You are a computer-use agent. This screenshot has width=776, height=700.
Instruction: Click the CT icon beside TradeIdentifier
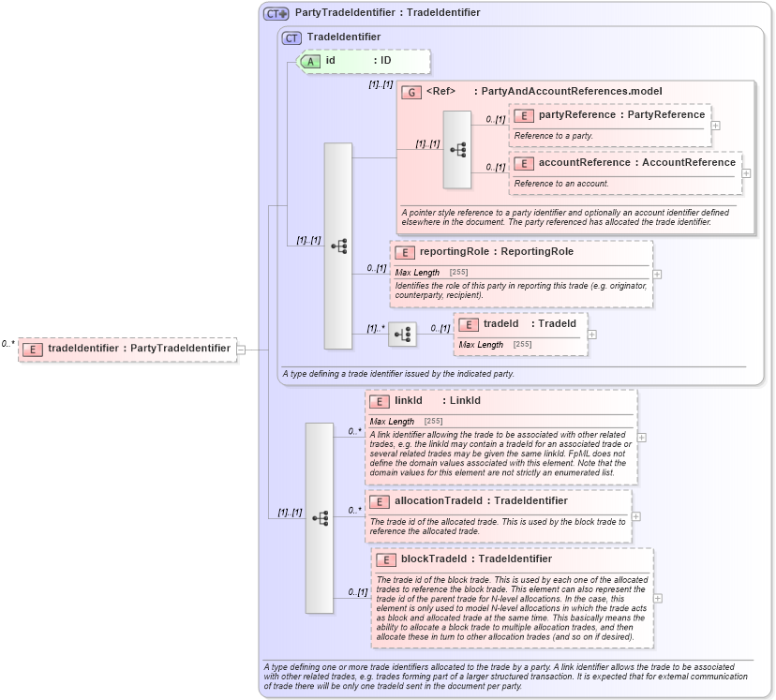(291, 37)
